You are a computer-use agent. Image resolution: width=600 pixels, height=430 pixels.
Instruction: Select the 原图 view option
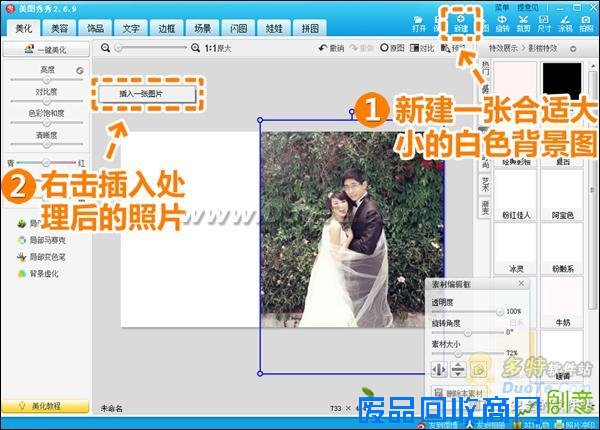point(392,47)
